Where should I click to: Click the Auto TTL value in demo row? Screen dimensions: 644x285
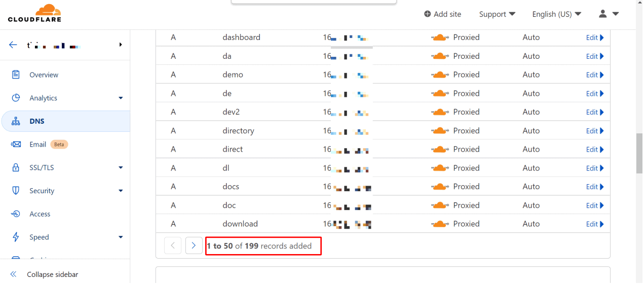click(x=531, y=75)
